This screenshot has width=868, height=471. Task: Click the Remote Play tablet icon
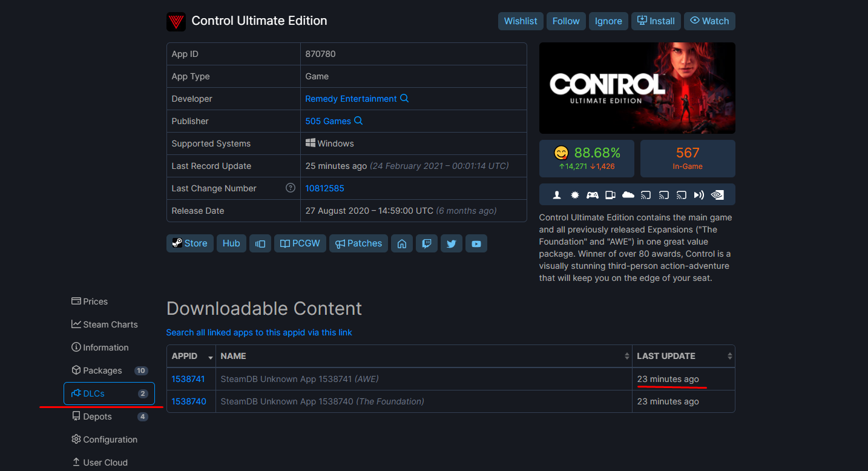click(610, 195)
